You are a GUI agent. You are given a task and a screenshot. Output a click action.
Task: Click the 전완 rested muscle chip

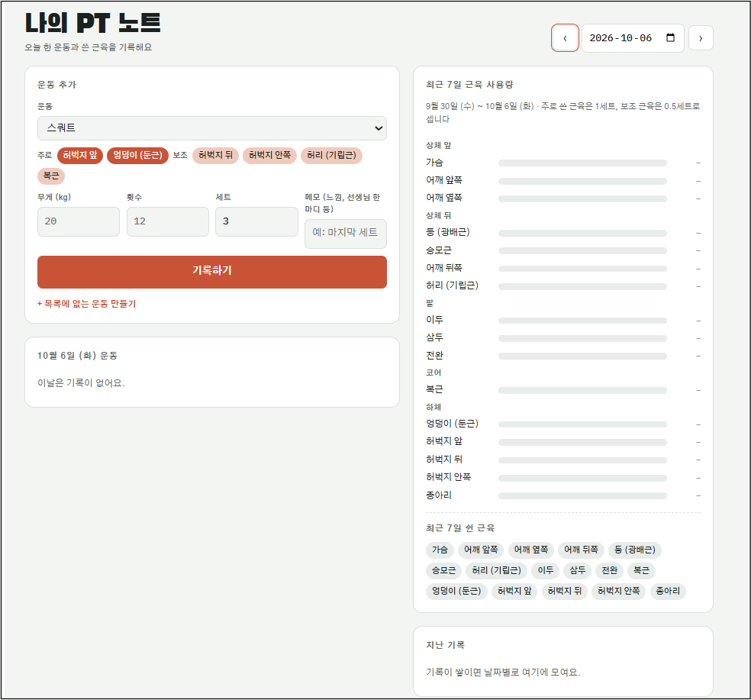609,571
